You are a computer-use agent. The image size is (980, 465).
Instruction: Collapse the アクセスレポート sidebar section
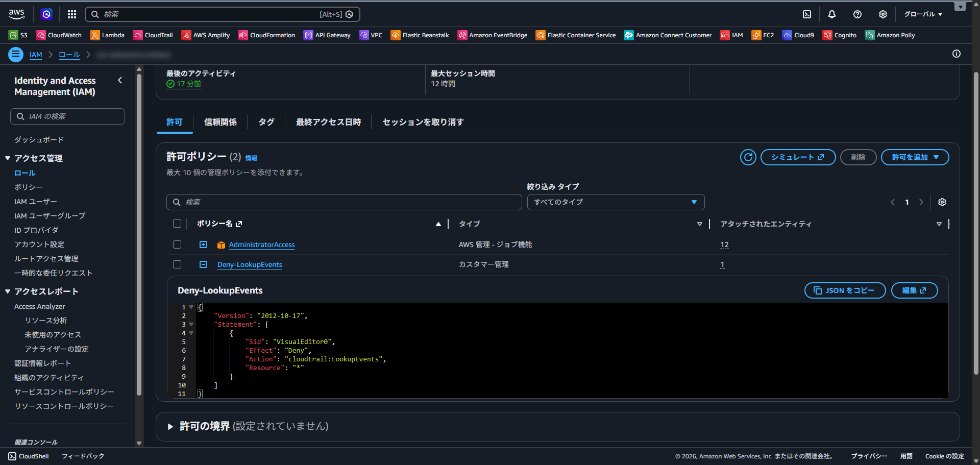(8, 291)
